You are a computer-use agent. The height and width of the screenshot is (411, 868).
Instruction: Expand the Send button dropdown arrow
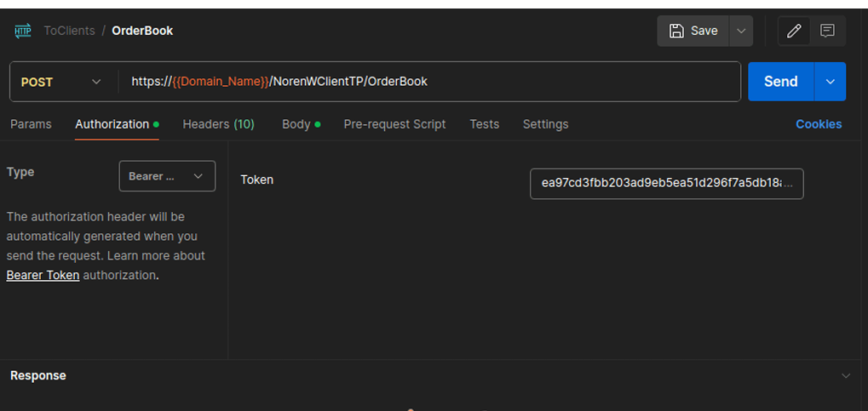coord(831,82)
